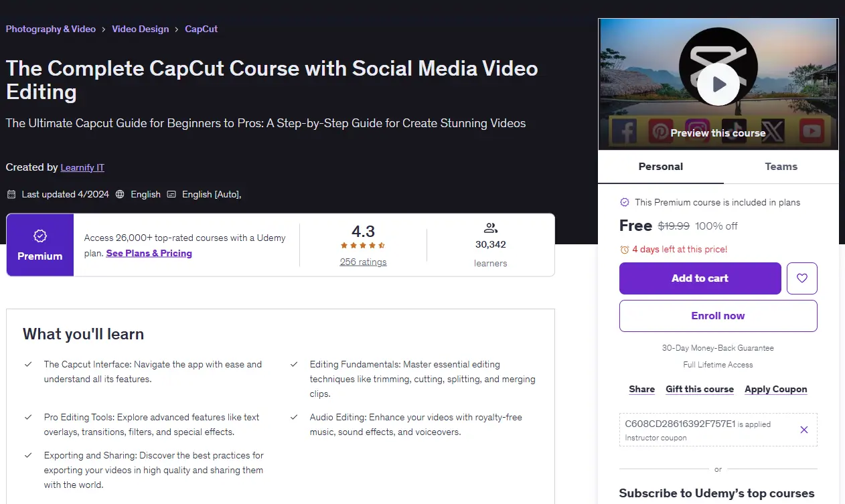Image resolution: width=845 pixels, height=504 pixels.
Task: Click the course title heading
Action: pos(272,80)
